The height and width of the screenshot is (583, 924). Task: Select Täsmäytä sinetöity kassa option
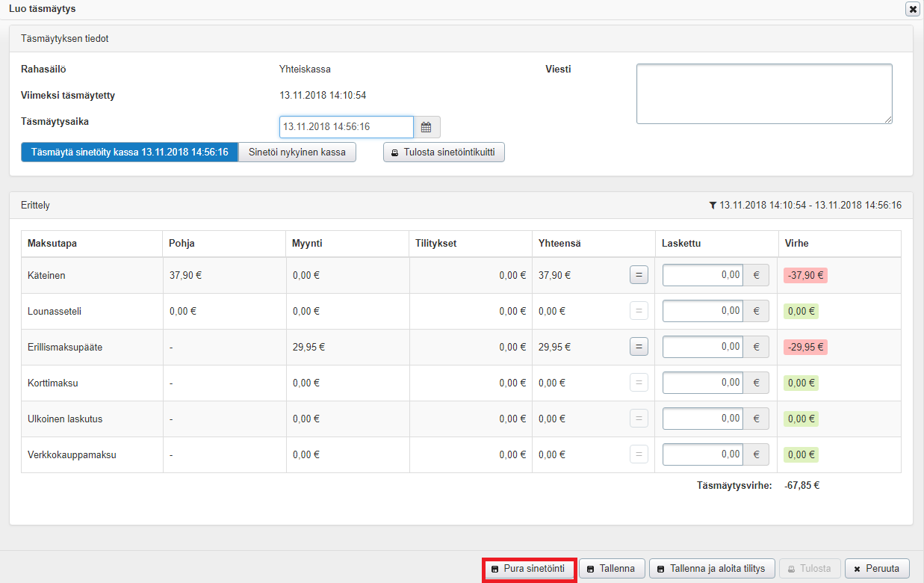point(129,152)
